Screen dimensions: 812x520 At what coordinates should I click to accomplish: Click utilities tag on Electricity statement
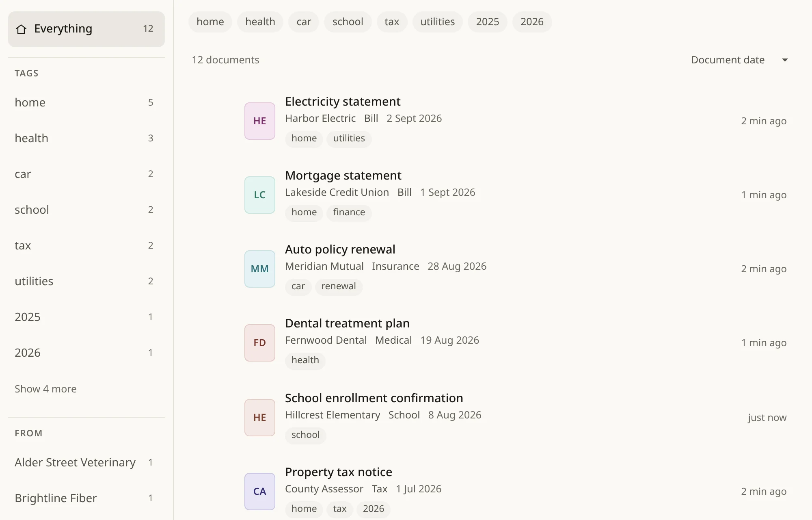pyautogui.click(x=349, y=139)
